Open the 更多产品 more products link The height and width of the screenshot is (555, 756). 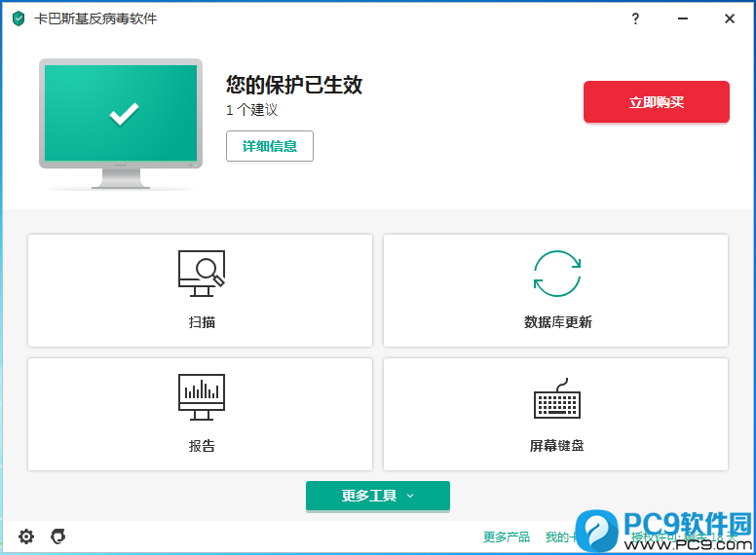pos(507,536)
